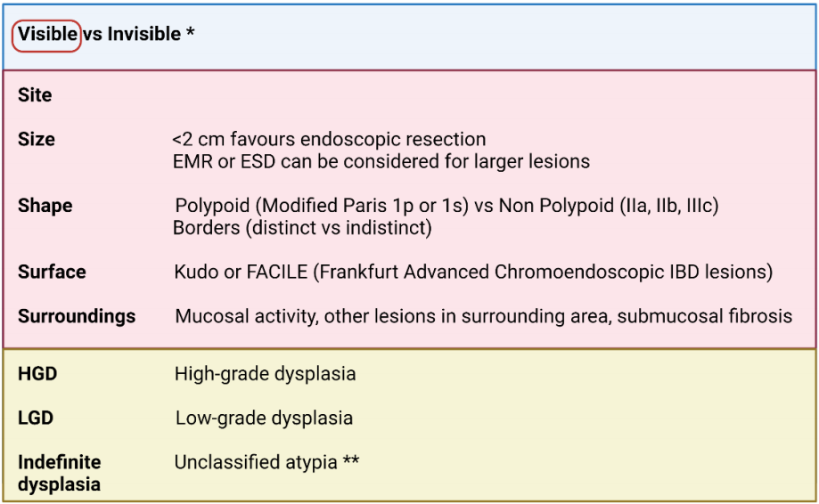The height and width of the screenshot is (504, 819).
Task: Click the Low-grade dysplasia definition
Action: pyautogui.click(x=265, y=419)
